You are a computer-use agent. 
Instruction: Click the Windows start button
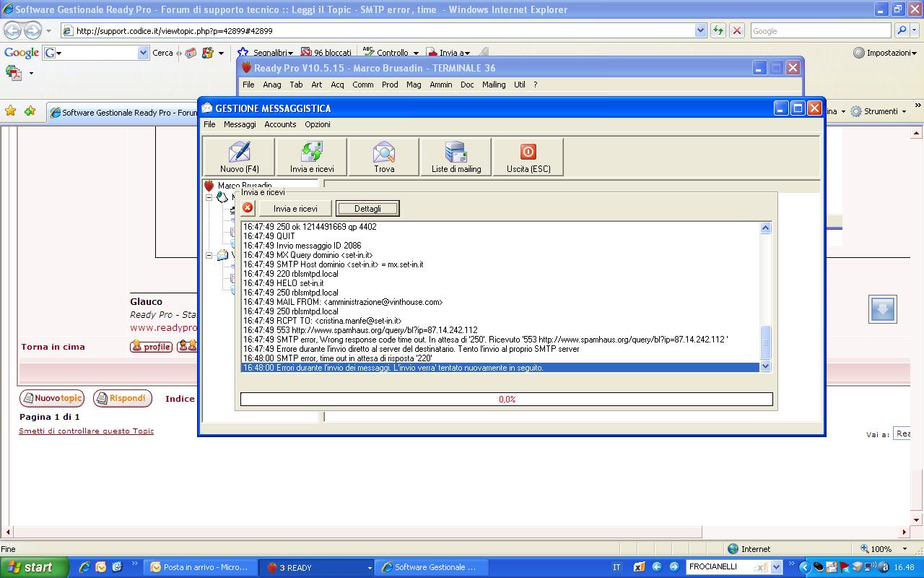coord(34,567)
